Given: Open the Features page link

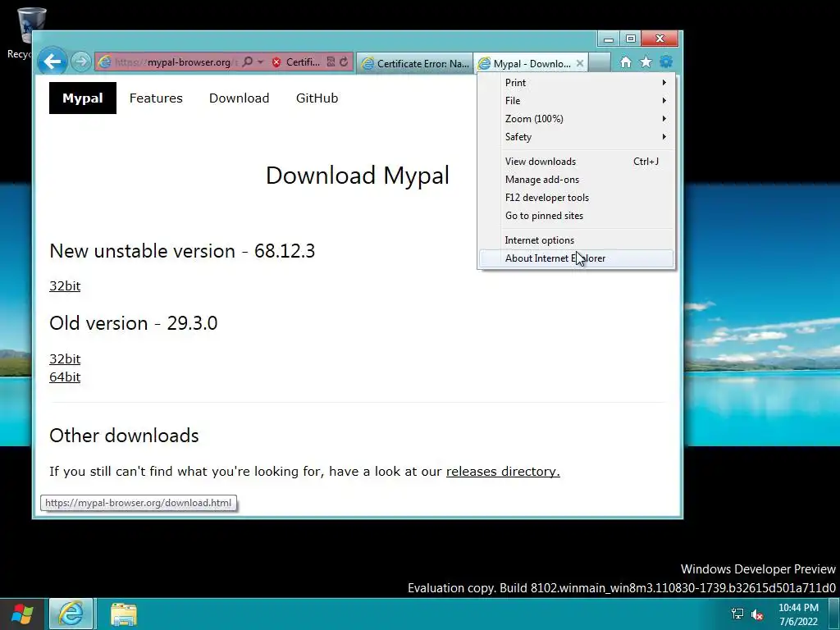Looking at the screenshot, I should (156, 98).
